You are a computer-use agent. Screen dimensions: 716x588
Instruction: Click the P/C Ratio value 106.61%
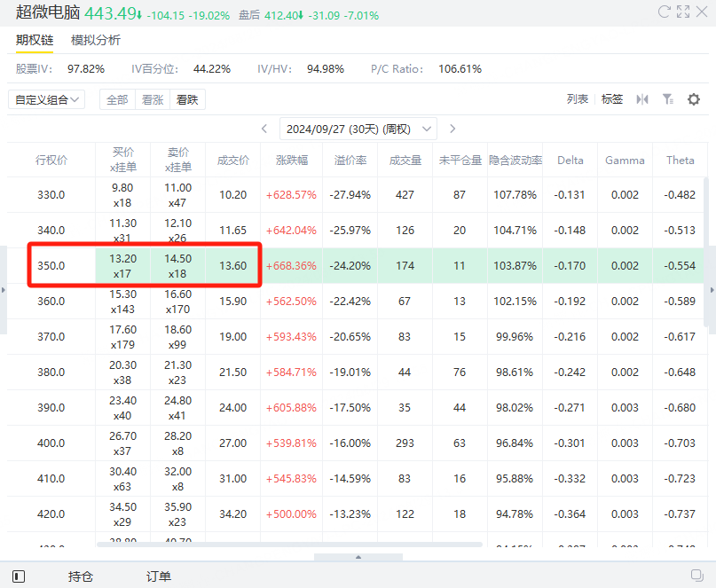(460, 69)
